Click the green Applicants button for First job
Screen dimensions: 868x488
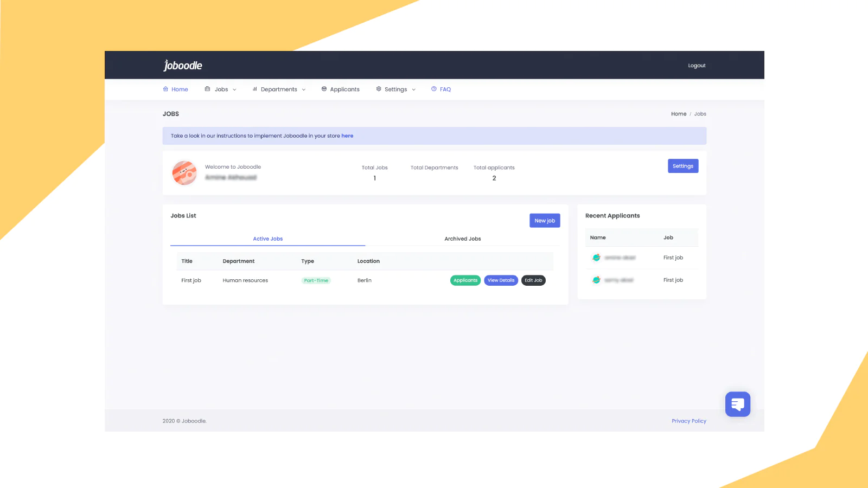coord(465,280)
